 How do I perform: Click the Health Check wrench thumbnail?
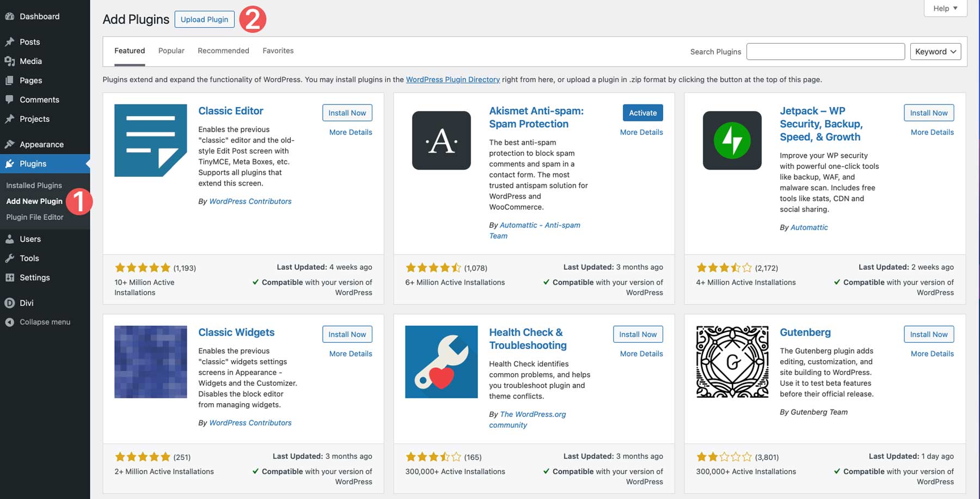(x=442, y=362)
